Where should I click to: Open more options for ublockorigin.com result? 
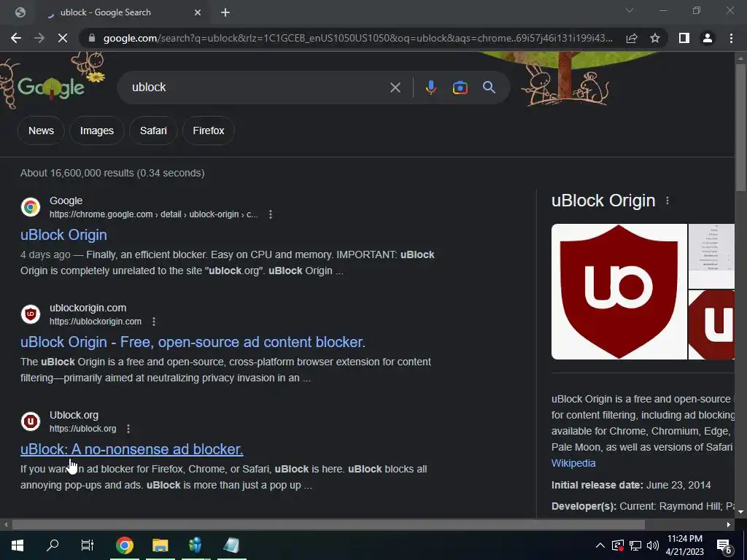[x=154, y=322]
